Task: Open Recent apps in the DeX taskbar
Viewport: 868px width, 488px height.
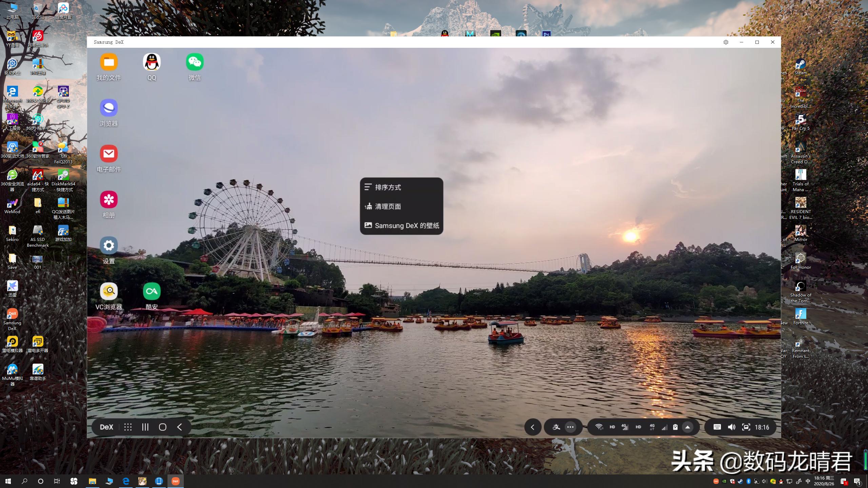Action: point(145,427)
